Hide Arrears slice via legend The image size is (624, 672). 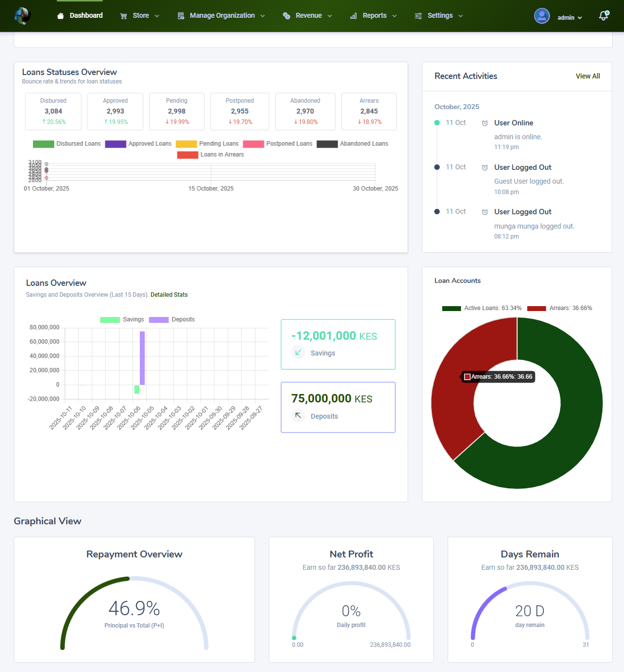pos(559,308)
